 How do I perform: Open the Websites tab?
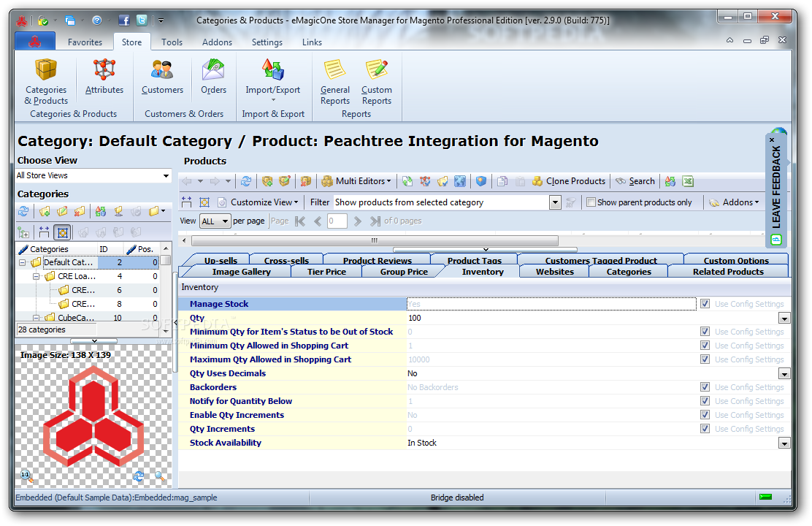(555, 272)
